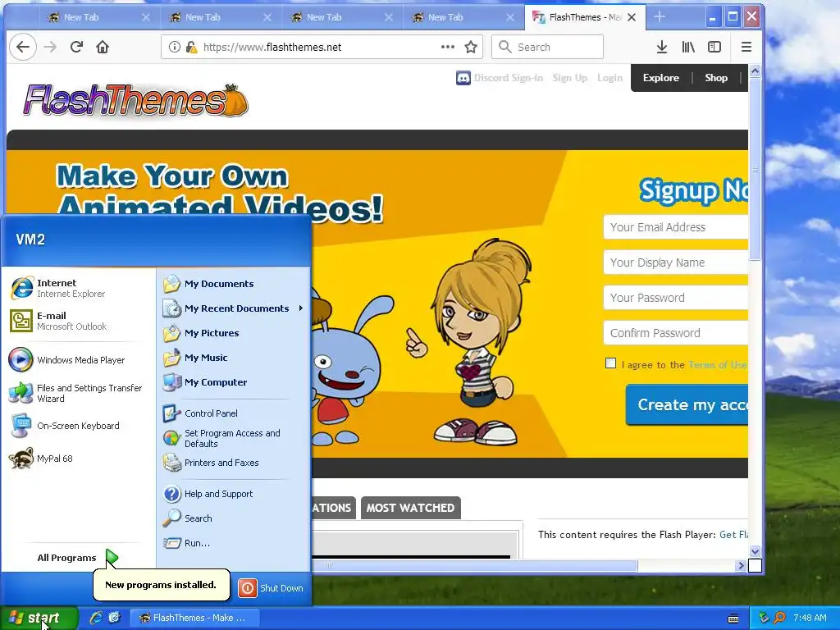Expand All Programs list
This screenshot has width=840, height=630.
pyautogui.click(x=78, y=558)
